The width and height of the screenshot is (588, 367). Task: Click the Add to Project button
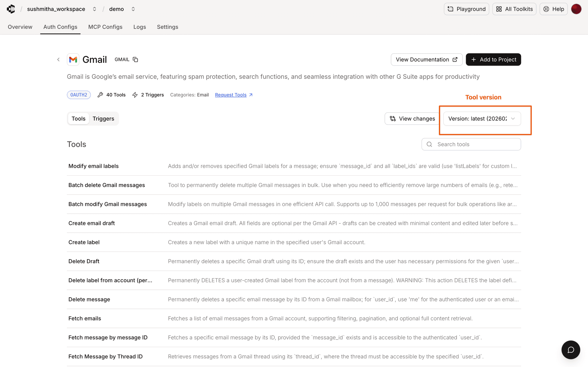click(x=493, y=59)
